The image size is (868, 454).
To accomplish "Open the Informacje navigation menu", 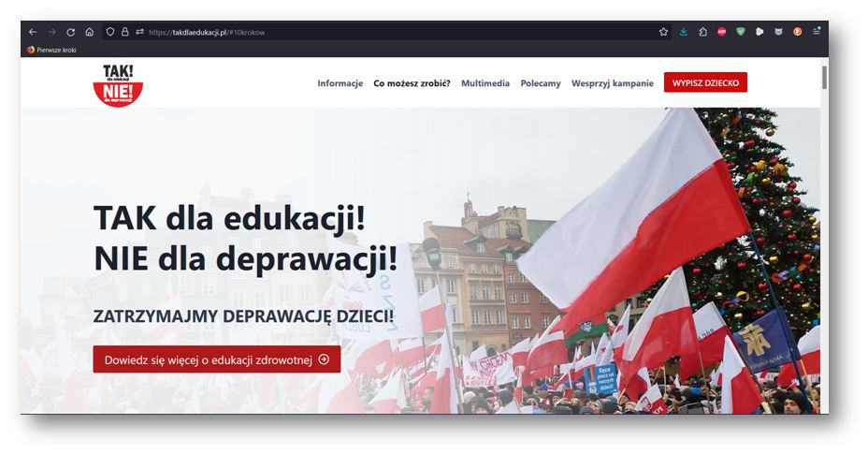I will pos(340,83).
